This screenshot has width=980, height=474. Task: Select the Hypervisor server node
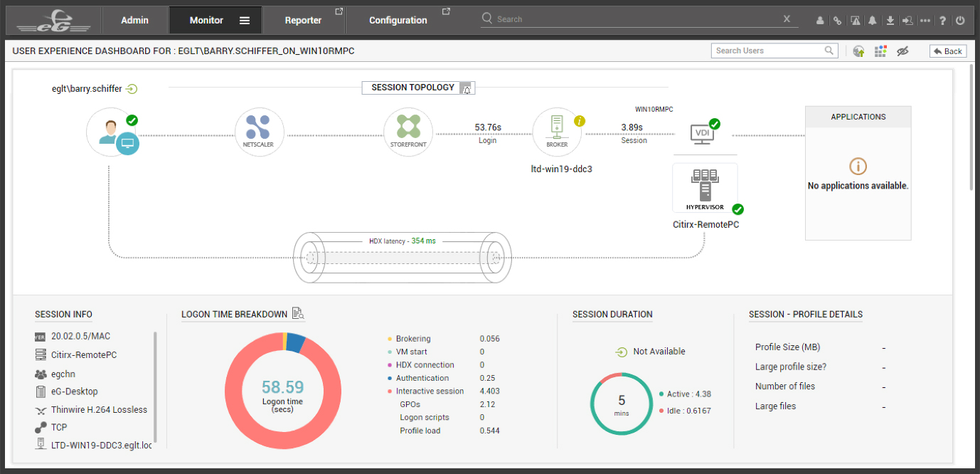[705, 188]
